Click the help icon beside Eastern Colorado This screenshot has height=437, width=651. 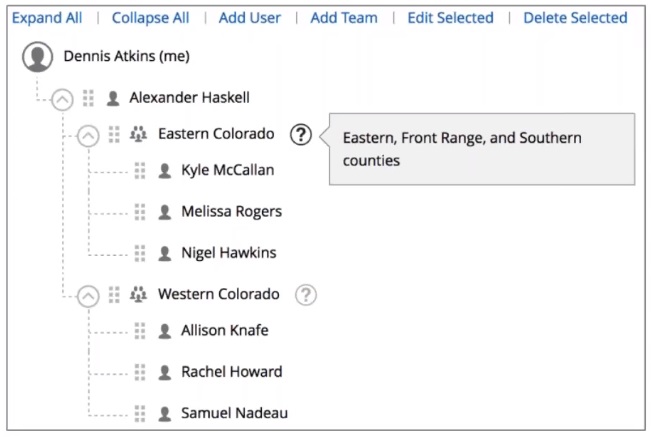(301, 134)
